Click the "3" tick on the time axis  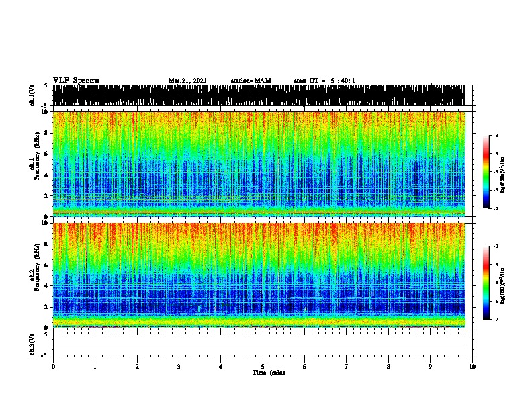pos(179,367)
